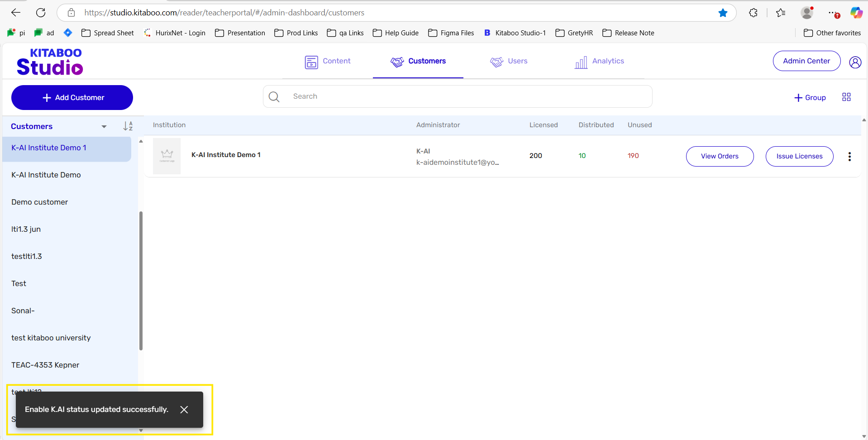This screenshot has width=868, height=440.
Task: Open Figma Files bookmark folder
Action: pyautogui.click(x=451, y=33)
